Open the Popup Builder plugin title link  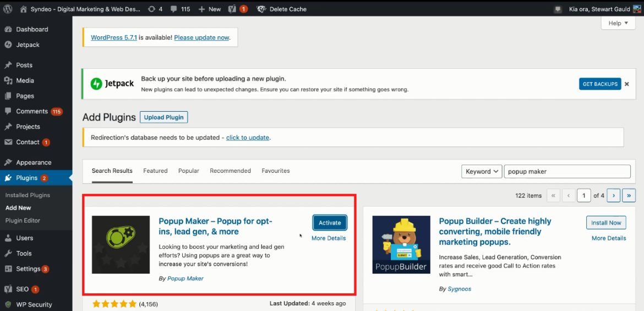pyautogui.click(x=495, y=232)
